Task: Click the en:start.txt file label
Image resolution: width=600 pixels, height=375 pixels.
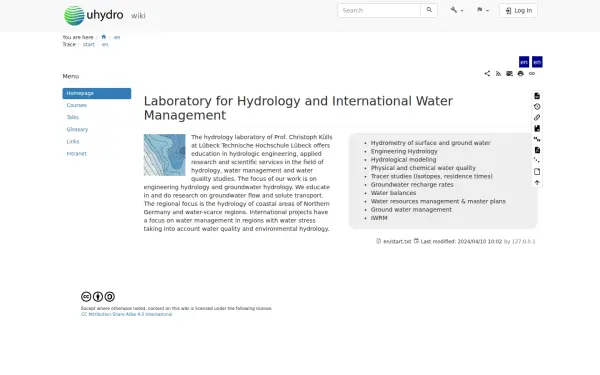Action: pos(397,241)
